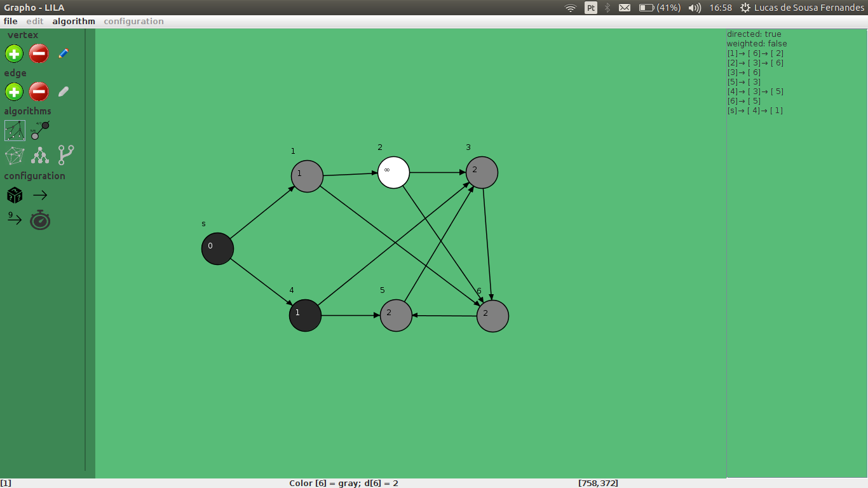This screenshot has height=488, width=868.
Task: Toggle directed edges with the arrow icon
Action: [39, 194]
